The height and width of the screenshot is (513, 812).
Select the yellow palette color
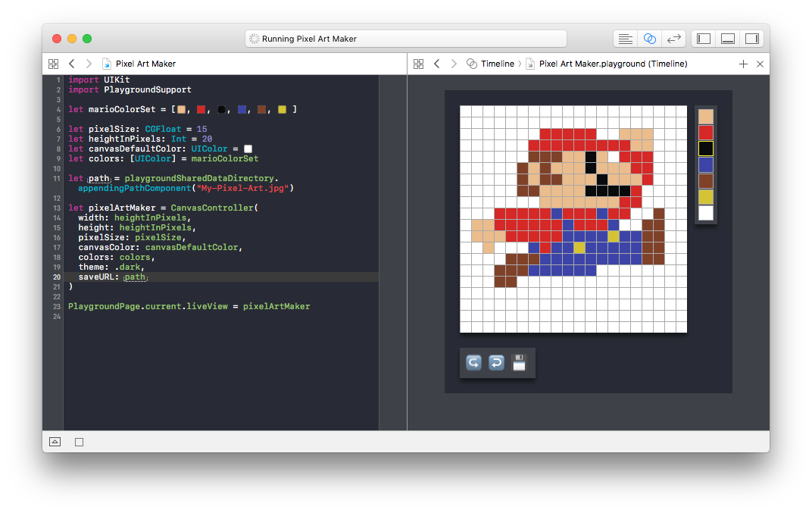click(706, 197)
